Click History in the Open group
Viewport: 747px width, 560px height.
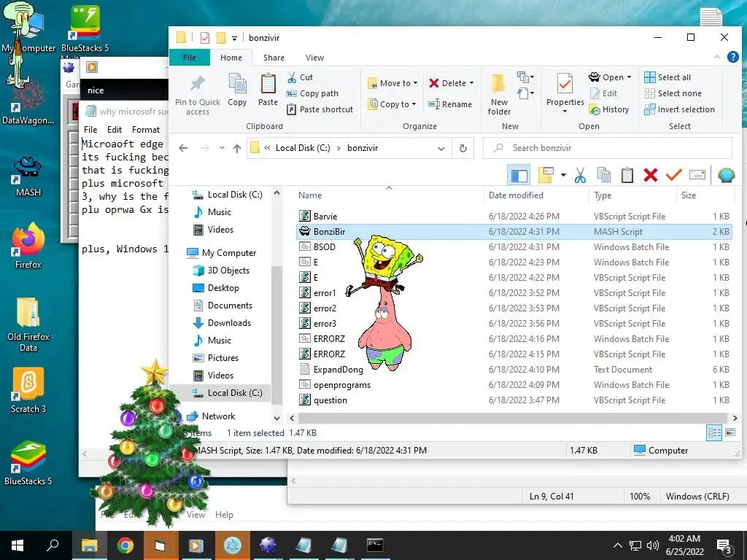[x=609, y=109]
